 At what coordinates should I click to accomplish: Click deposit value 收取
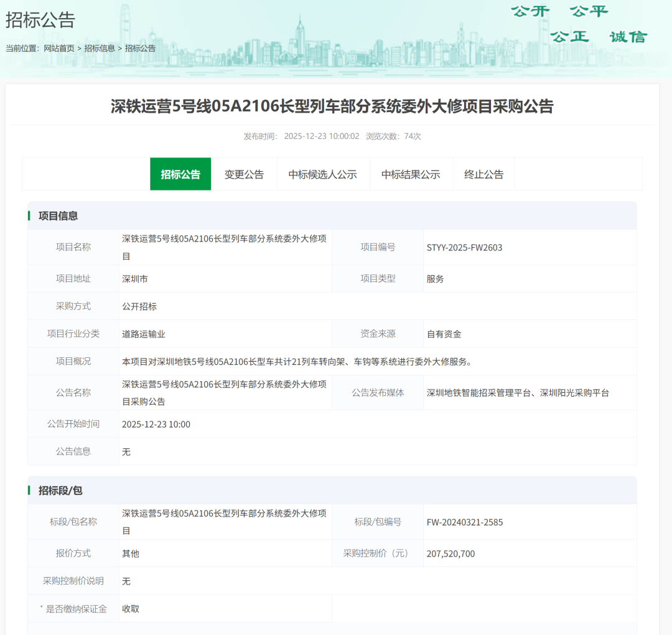(130, 609)
